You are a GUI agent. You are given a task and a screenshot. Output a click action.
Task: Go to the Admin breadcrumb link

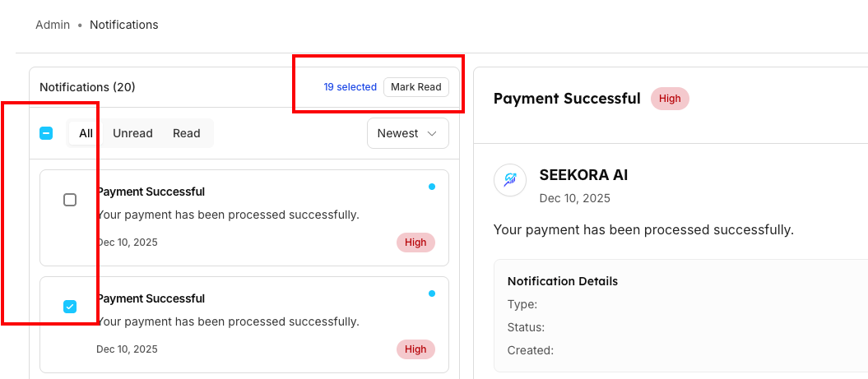[x=52, y=25]
